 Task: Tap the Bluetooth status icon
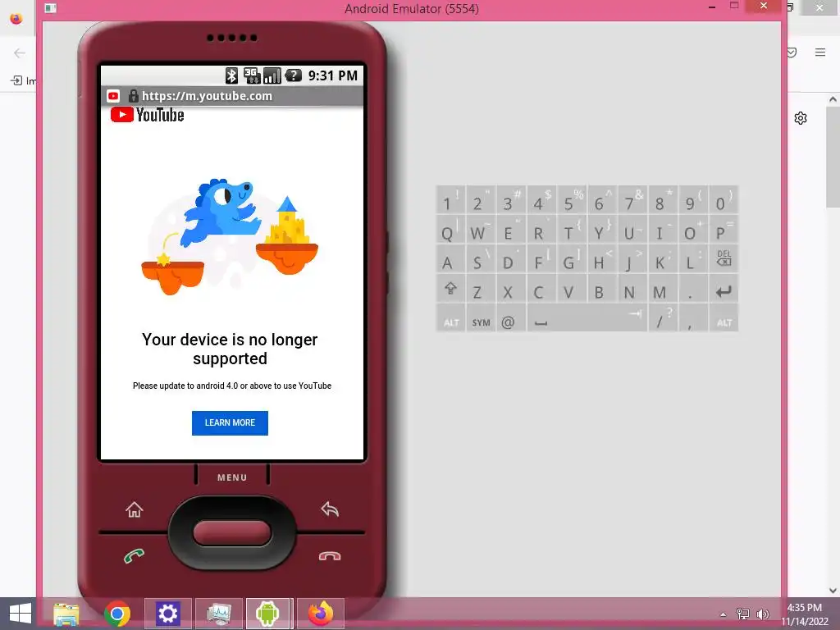pos(231,75)
